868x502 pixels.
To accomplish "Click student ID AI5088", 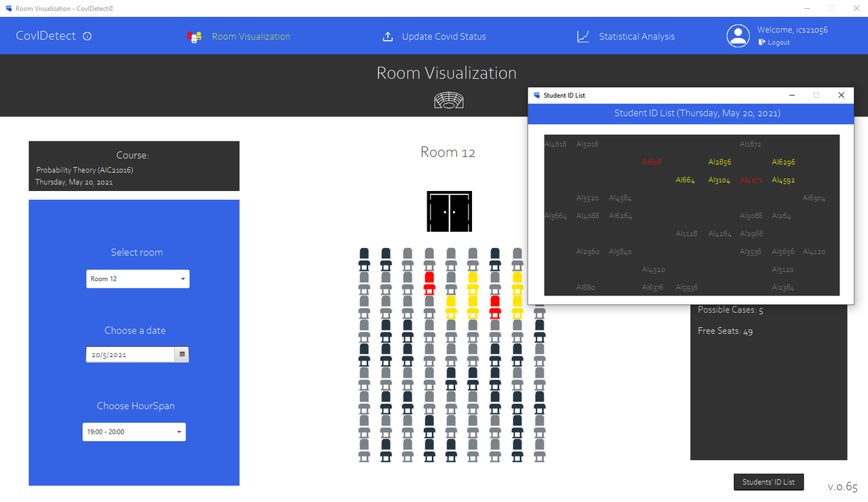I will pos(751,215).
